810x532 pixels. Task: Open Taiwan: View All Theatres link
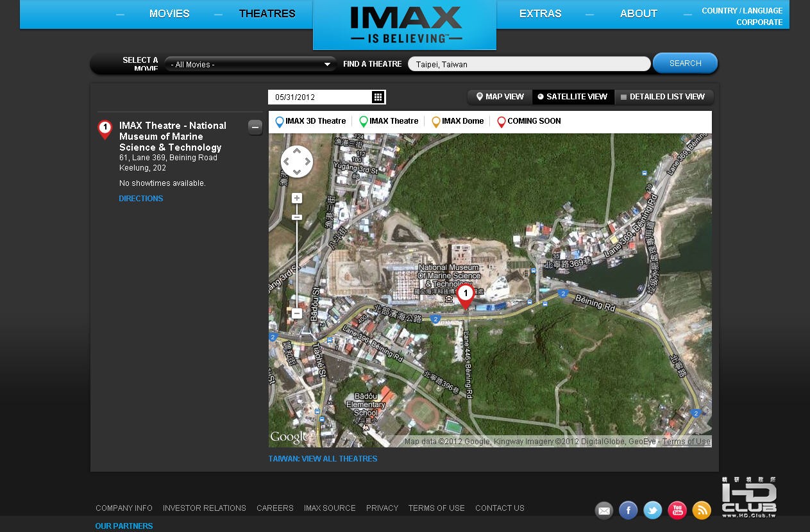(323, 459)
